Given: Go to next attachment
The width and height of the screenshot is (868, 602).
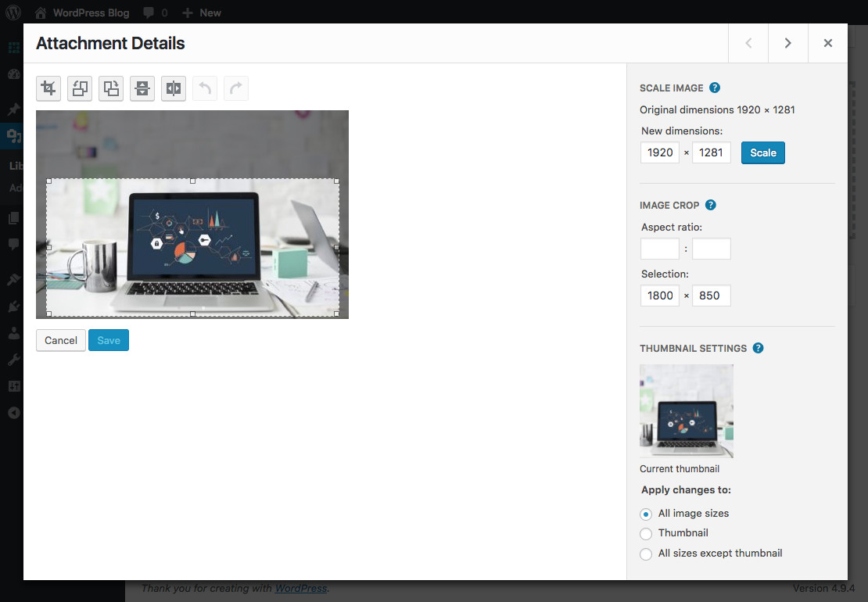Looking at the screenshot, I should tap(788, 43).
